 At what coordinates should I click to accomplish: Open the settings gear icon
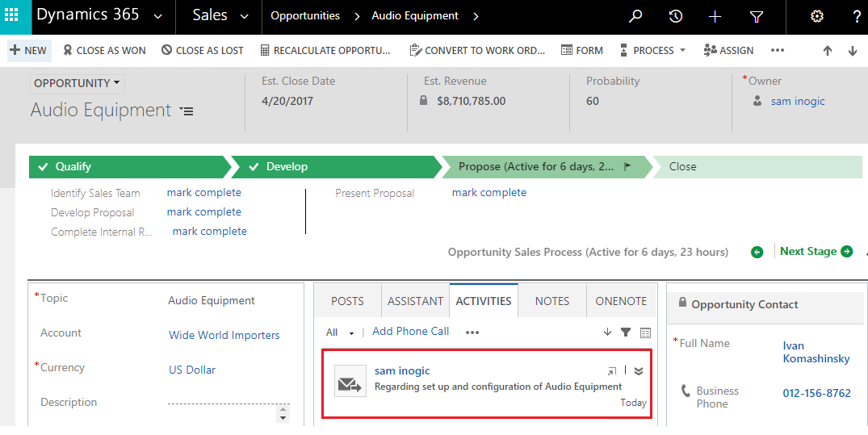coord(816,17)
